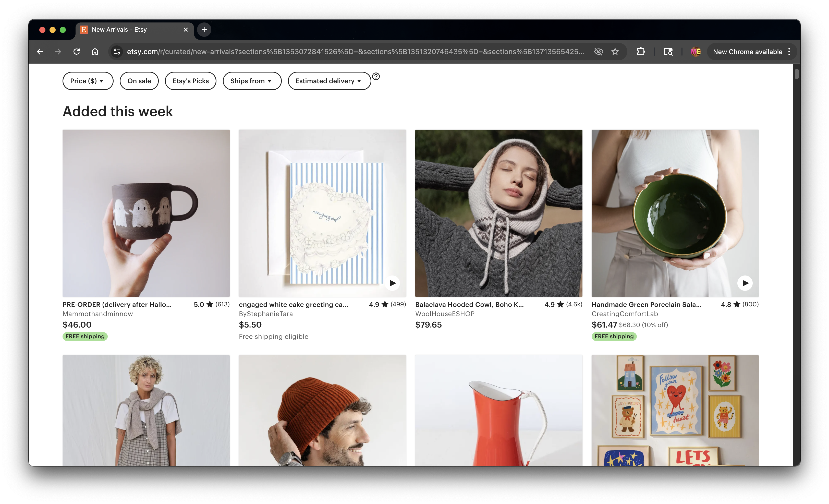Click the estimated delivery help question icon

tap(376, 76)
